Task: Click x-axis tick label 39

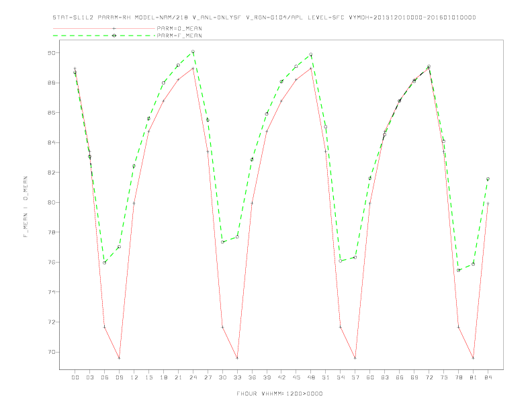Action: [267, 377]
